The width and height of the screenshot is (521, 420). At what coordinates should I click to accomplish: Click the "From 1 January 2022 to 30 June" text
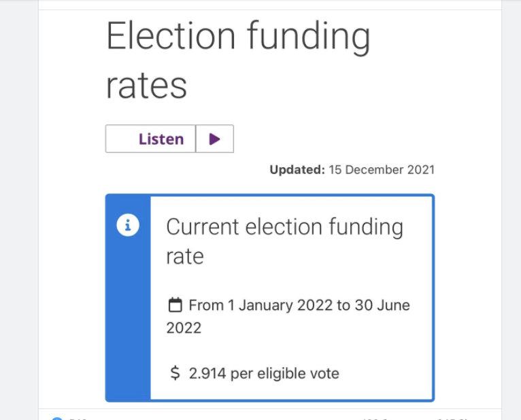pyautogui.click(x=299, y=305)
